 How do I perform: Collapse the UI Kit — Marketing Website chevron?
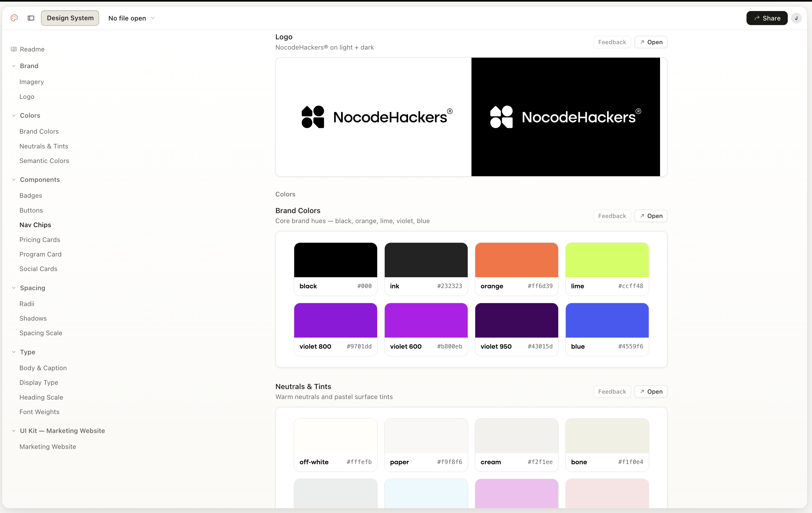pyautogui.click(x=14, y=431)
